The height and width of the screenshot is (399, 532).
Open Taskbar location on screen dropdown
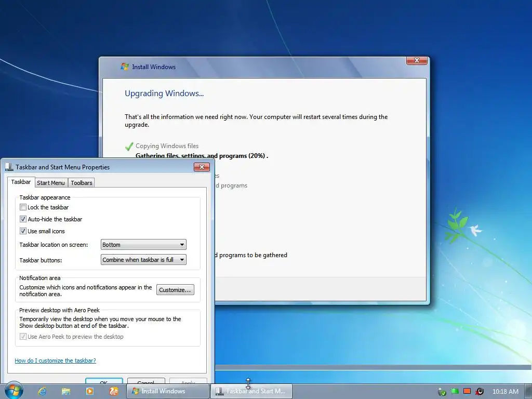pyautogui.click(x=143, y=245)
